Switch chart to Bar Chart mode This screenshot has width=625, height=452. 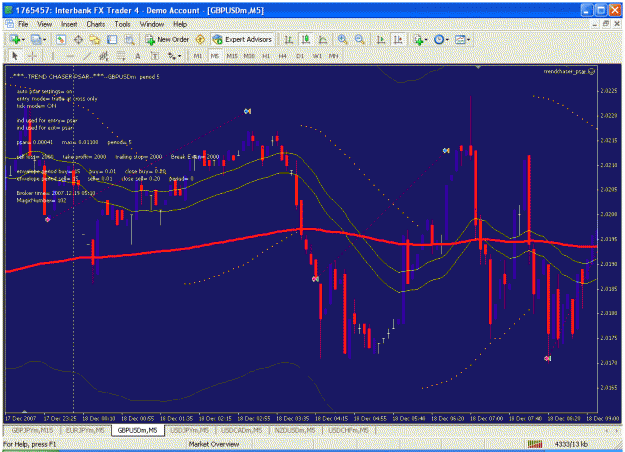[x=289, y=39]
